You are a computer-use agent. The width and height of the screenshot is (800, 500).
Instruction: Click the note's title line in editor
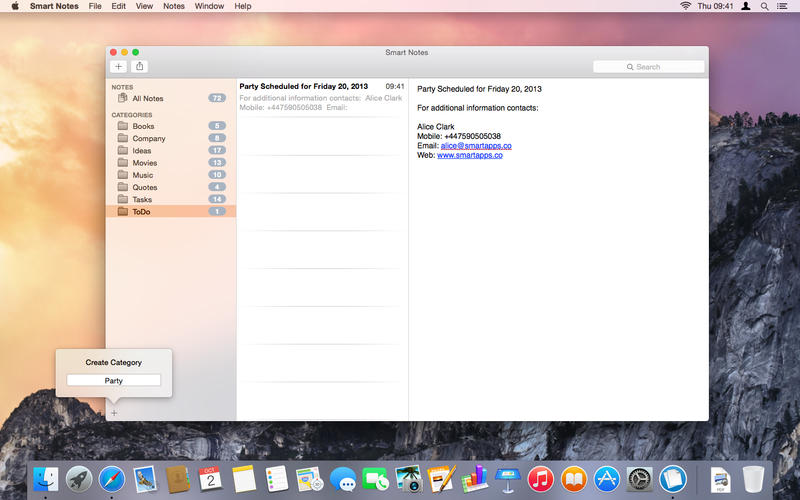pos(479,89)
